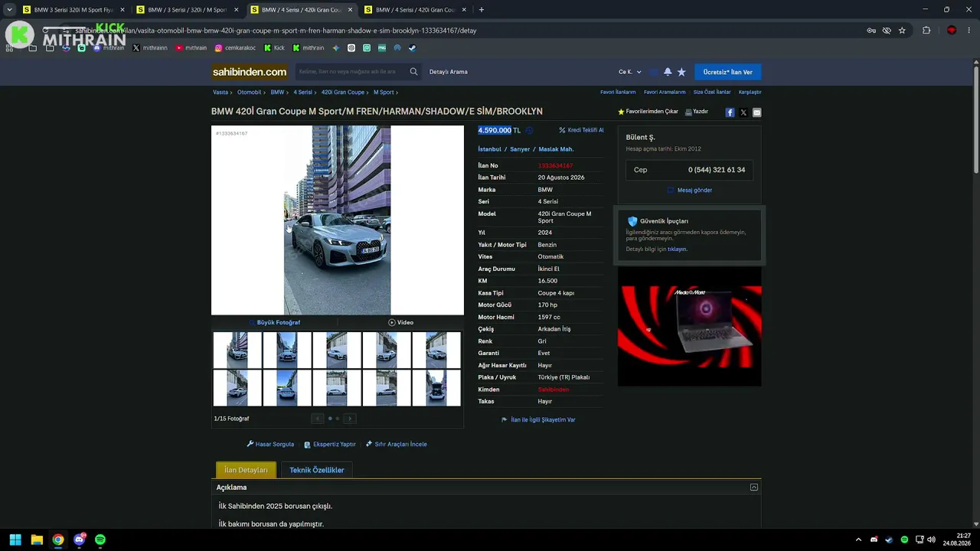Screen dimensions: 980x551
Task: Open the Steam bookmark icon
Action: pyautogui.click(x=412, y=47)
